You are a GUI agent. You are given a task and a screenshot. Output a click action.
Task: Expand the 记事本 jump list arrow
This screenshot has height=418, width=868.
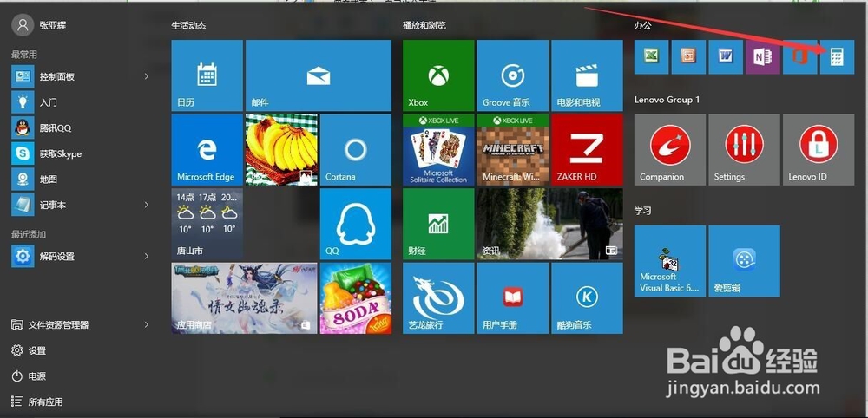(x=146, y=205)
